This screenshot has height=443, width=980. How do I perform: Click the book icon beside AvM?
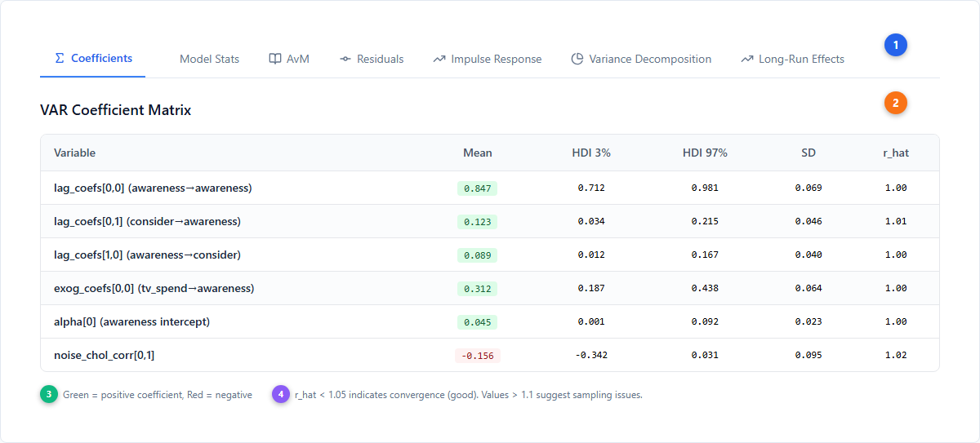tap(275, 59)
